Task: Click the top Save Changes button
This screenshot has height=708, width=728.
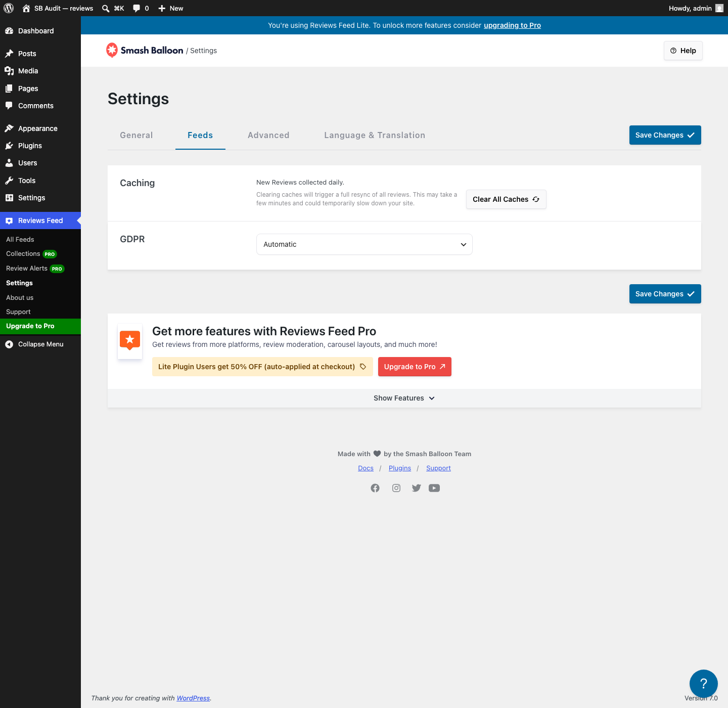Action: pyautogui.click(x=665, y=135)
